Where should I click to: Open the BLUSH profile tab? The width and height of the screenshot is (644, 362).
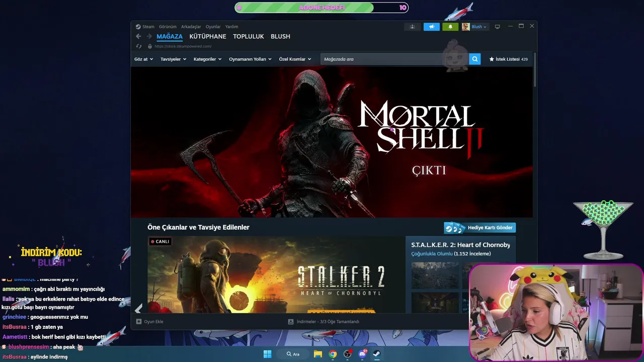tap(280, 37)
